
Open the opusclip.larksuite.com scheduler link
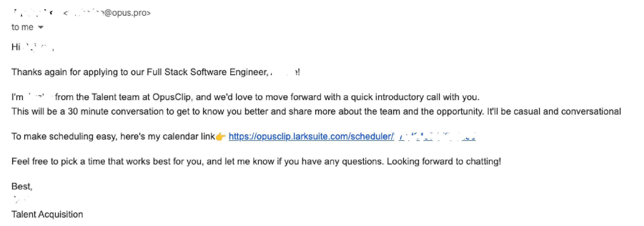tap(311, 136)
